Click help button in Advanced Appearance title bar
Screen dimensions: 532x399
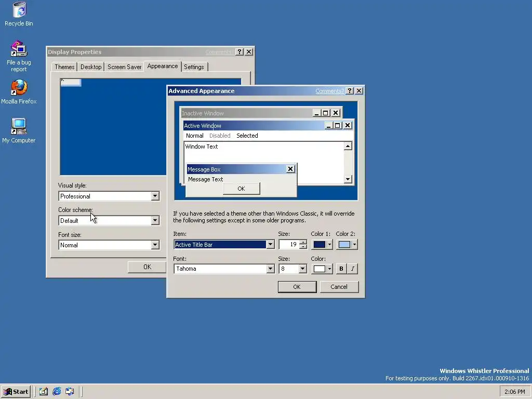350,90
